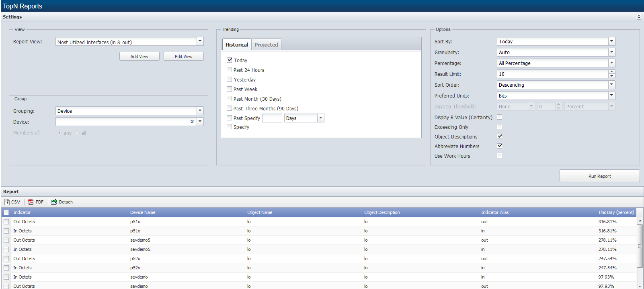The image size is (644, 289).
Task: Uncheck the Today checkbox
Action: coord(230,60)
